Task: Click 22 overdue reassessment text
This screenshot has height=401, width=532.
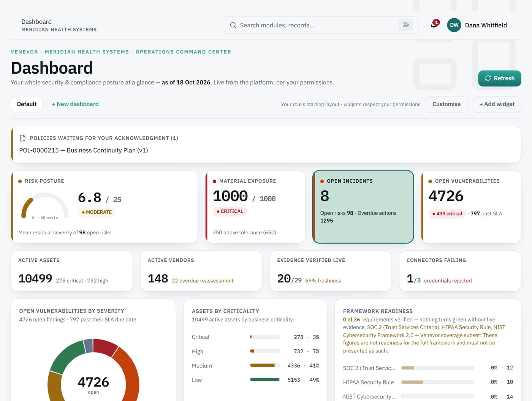Action: click(x=203, y=281)
